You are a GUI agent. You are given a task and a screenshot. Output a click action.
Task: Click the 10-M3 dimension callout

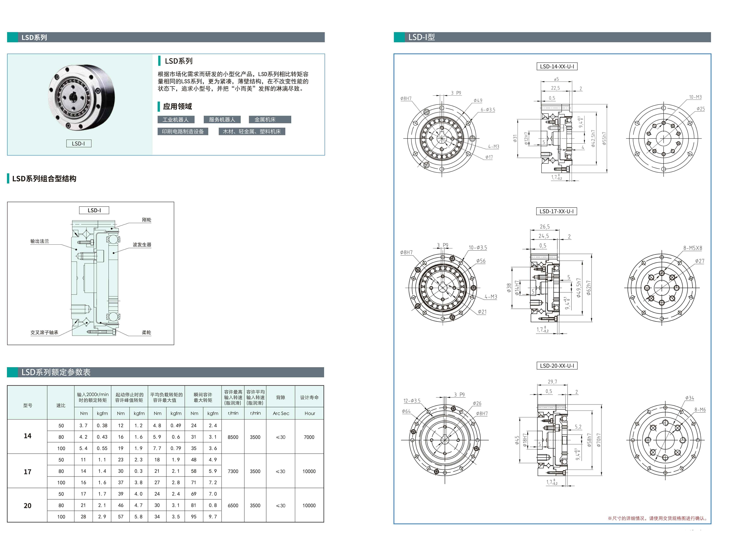click(695, 97)
